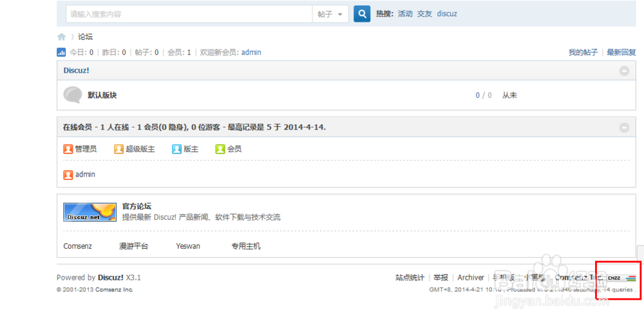Click the 会员 legend label
This screenshot has height=323, width=644.
[234, 149]
